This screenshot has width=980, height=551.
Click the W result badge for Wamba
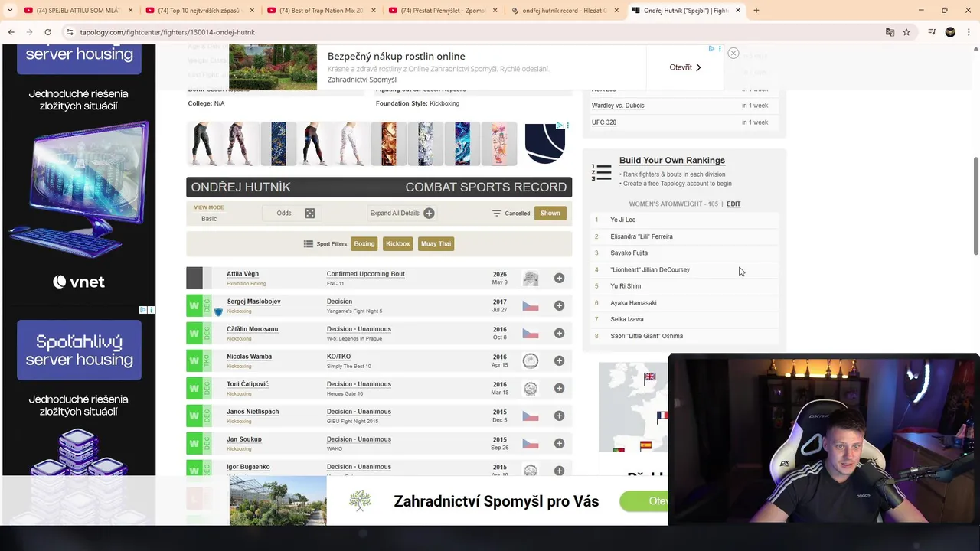194,360
